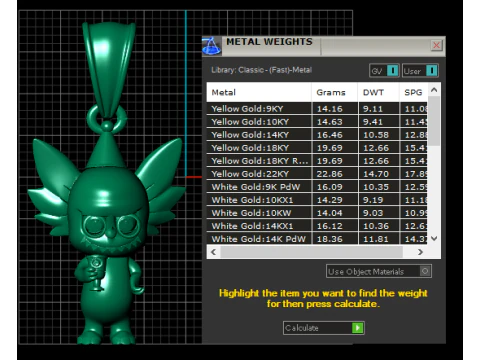Select the Yellow Gold:18KY row
Image resolution: width=480 pixels, height=360 pixels.
pyautogui.click(x=317, y=148)
